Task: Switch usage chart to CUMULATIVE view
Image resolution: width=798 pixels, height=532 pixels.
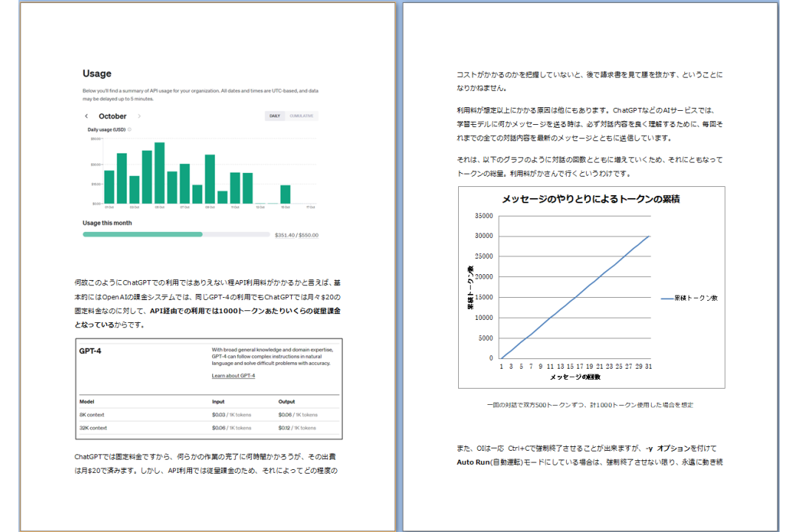Action: click(x=301, y=116)
